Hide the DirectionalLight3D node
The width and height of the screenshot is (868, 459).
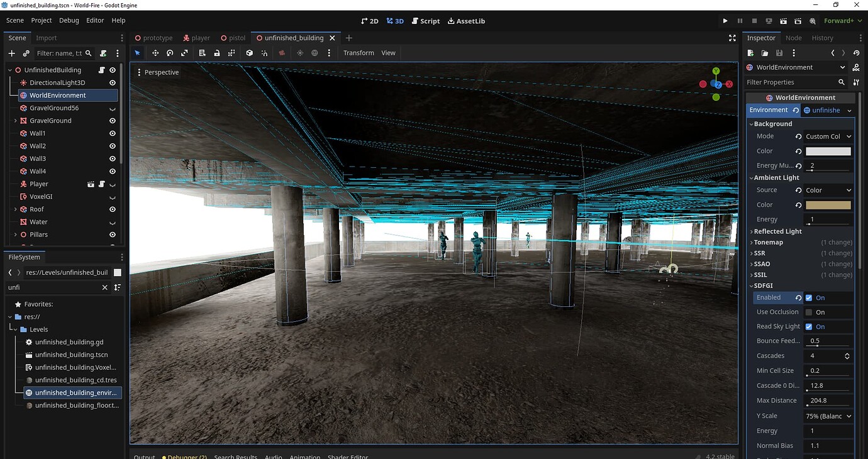(112, 82)
